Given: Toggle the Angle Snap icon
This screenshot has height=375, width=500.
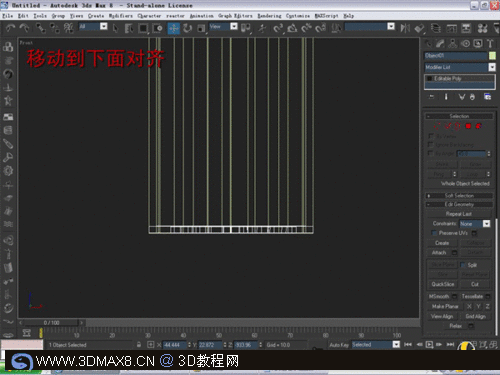Looking at the screenshot, I should [x=292, y=28].
